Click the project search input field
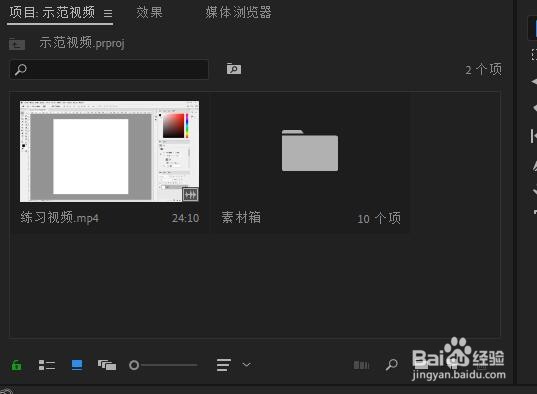The image size is (537, 394). click(109, 70)
